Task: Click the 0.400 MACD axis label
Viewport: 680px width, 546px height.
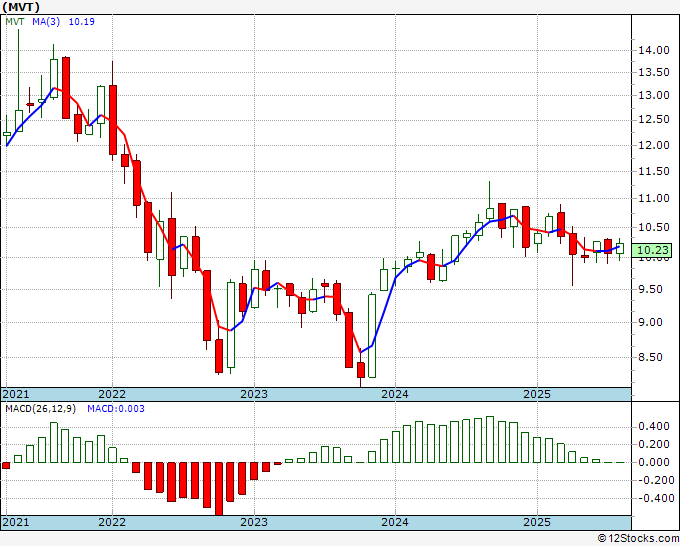Action: (x=654, y=427)
